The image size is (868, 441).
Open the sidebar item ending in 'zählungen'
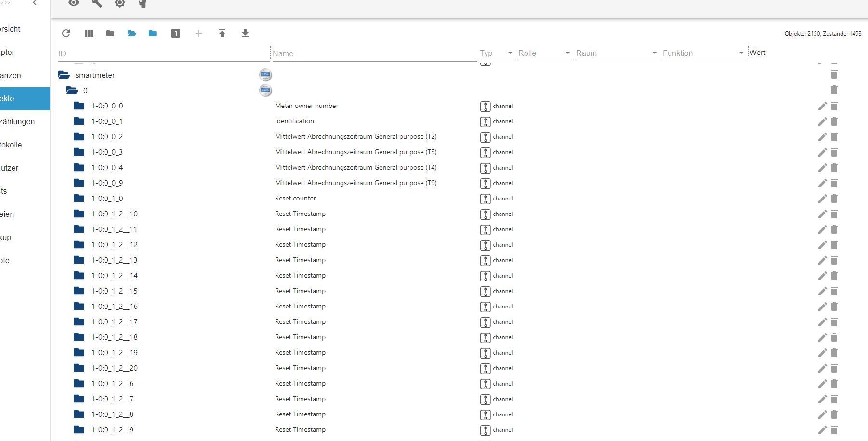[x=25, y=121]
